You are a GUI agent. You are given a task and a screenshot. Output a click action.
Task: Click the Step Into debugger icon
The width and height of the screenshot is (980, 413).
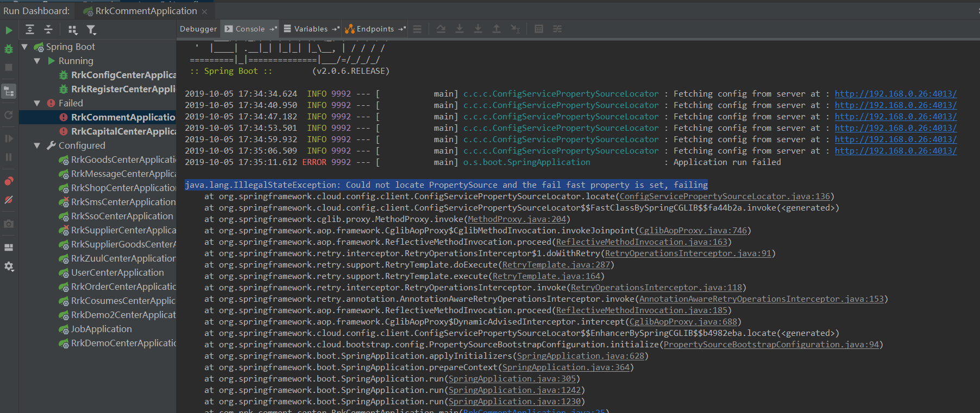click(x=460, y=29)
